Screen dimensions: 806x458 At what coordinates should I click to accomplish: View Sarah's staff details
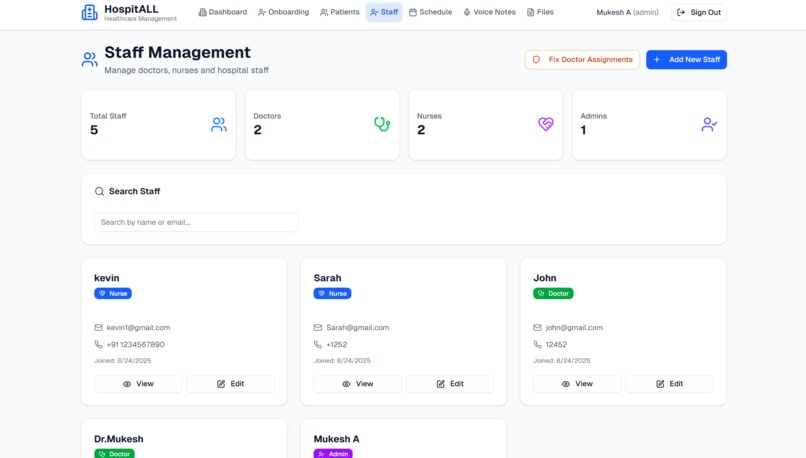tap(357, 384)
